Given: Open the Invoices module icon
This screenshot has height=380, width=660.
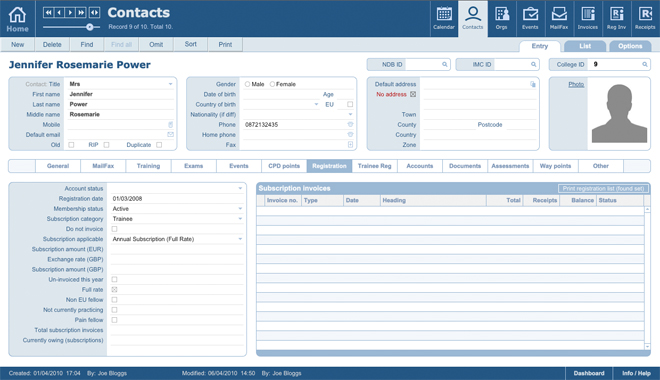Looking at the screenshot, I should [588, 19].
